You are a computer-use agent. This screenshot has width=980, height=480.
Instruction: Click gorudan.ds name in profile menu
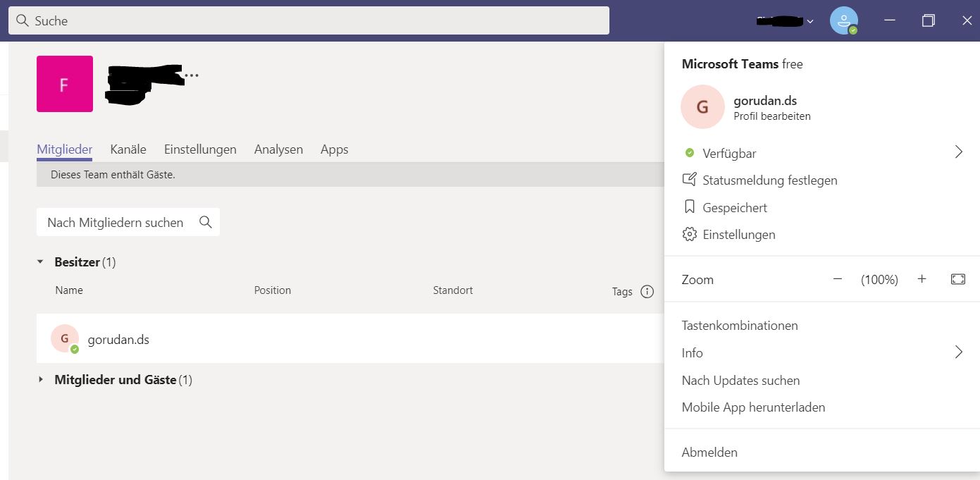(765, 101)
